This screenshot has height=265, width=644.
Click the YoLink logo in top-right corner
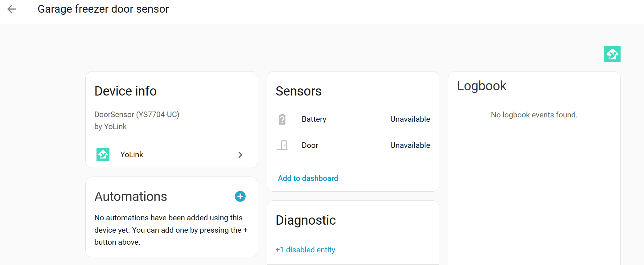pyautogui.click(x=612, y=54)
